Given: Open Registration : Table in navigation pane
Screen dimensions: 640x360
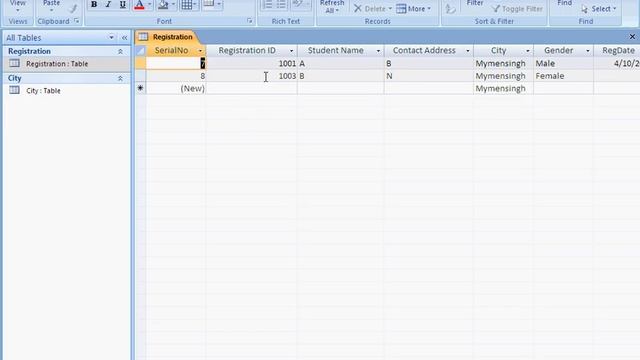Looking at the screenshot, I should click(x=57, y=64).
